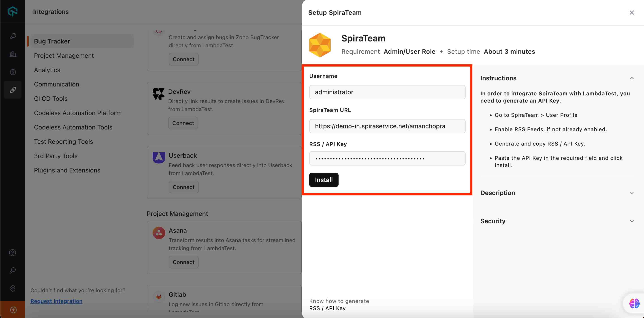Click the Request Integration link

coord(56,301)
